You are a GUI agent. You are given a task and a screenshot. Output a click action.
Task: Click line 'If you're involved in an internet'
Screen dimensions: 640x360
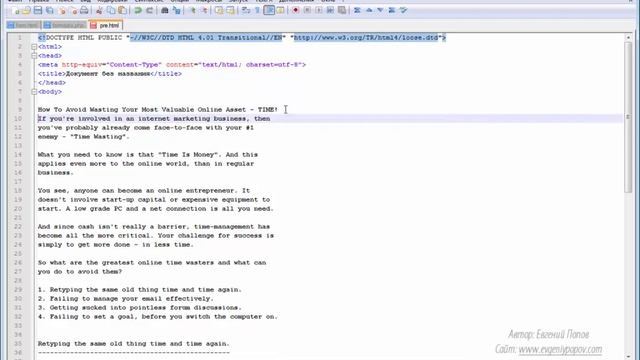pyautogui.click(x=154, y=119)
